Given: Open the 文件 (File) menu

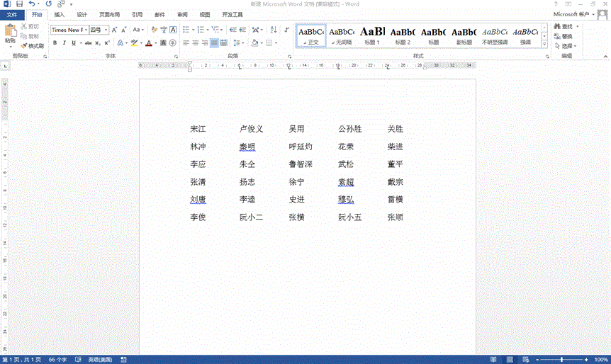Looking at the screenshot, I should [x=12, y=14].
